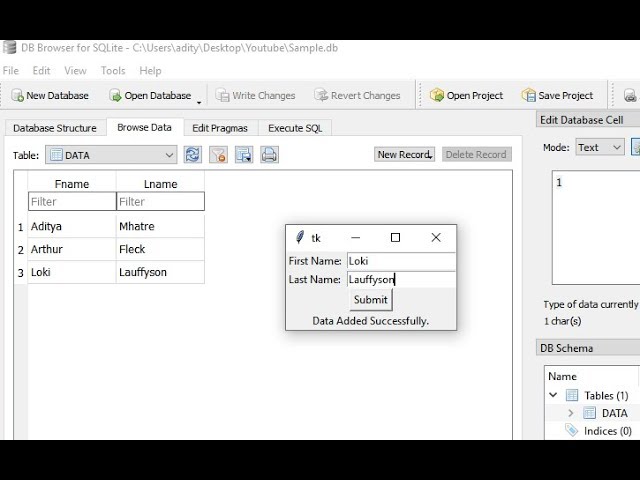
Task: Open the Tools menu
Action: click(113, 71)
